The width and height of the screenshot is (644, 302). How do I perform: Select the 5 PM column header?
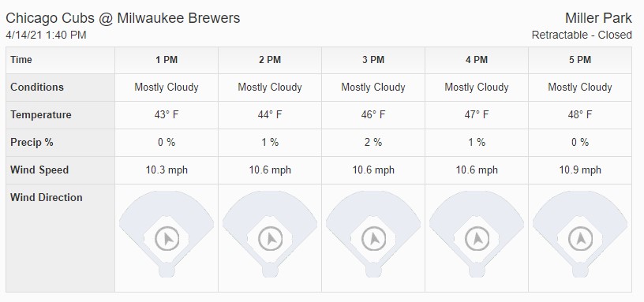[580, 60]
